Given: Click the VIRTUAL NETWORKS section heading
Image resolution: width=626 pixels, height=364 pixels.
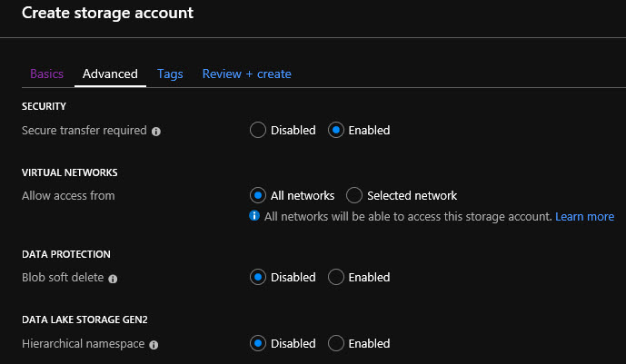Looking at the screenshot, I should (70, 172).
